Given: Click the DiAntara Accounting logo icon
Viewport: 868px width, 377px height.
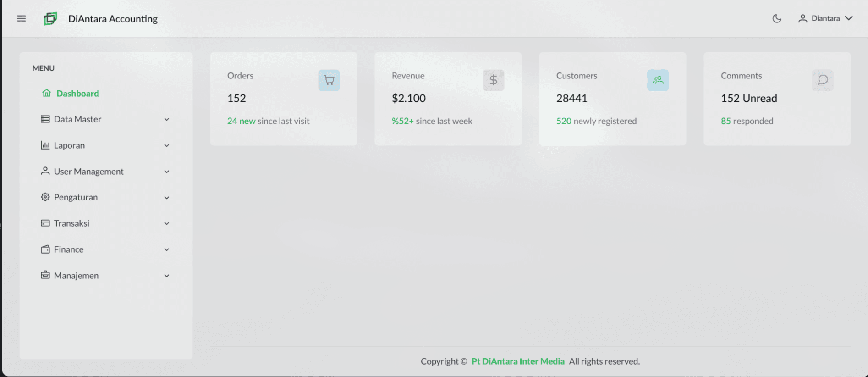Looking at the screenshot, I should [x=50, y=18].
